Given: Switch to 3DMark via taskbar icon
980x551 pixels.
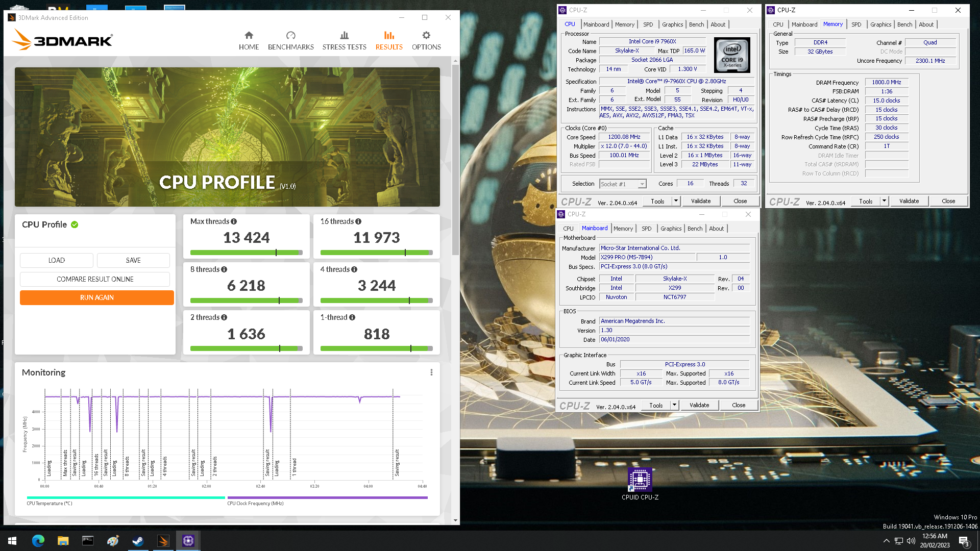Looking at the screenshot, I should [163, 541].
